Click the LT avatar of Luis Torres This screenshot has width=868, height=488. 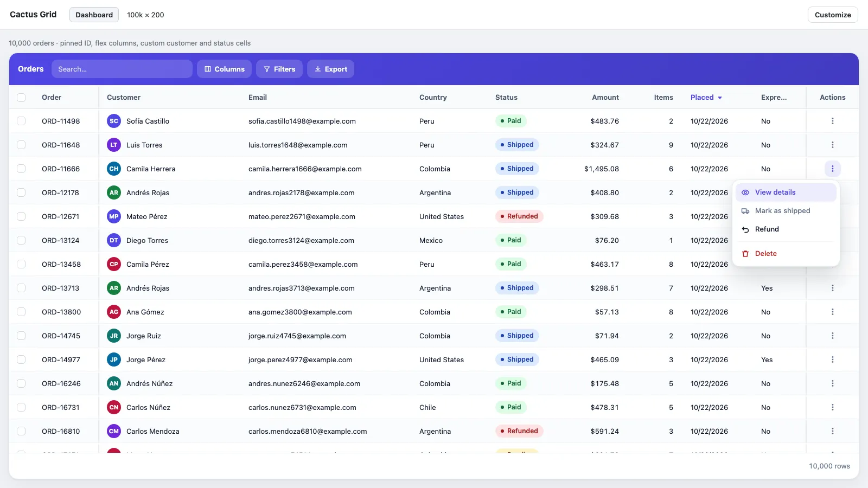coord(114,145)
